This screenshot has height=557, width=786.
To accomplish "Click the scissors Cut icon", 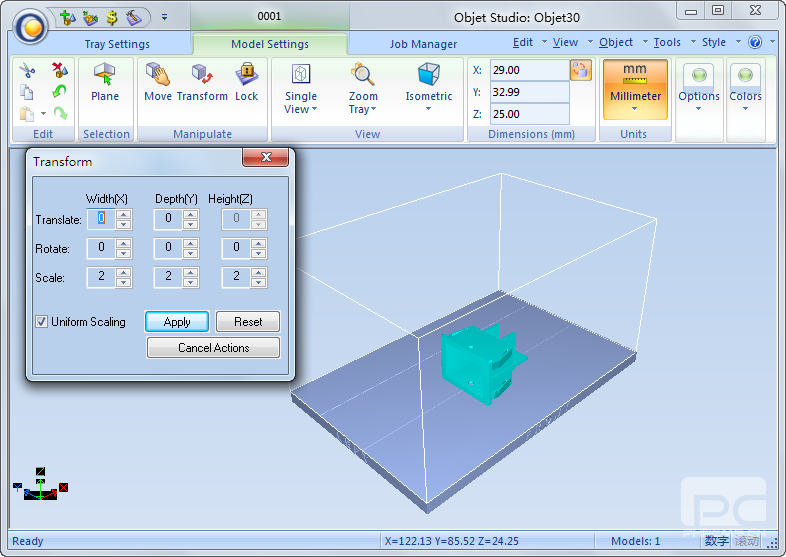I will point(27,70).
